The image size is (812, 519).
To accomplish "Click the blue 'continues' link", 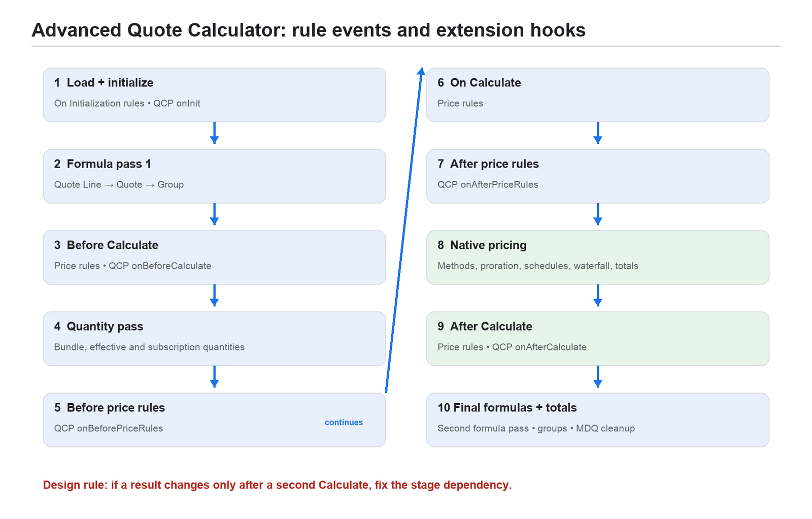I will 344,423.
